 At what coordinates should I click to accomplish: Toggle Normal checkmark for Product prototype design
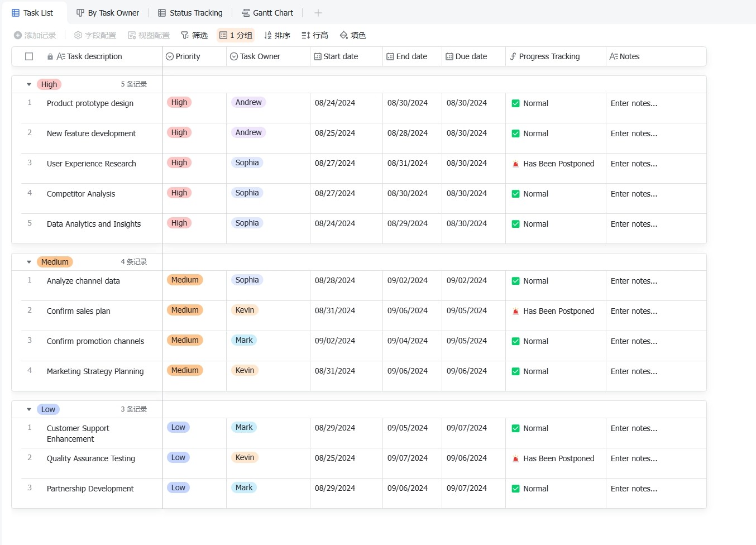pos(516,103)
